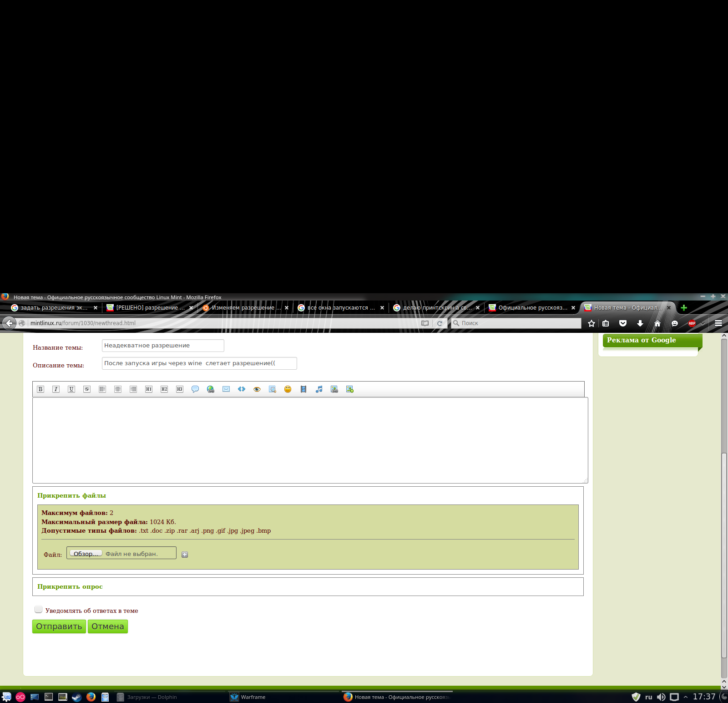This screenshot has width=728, height=703.
Task: Click the 'Название темы' title input field
Action: (163, 346)
